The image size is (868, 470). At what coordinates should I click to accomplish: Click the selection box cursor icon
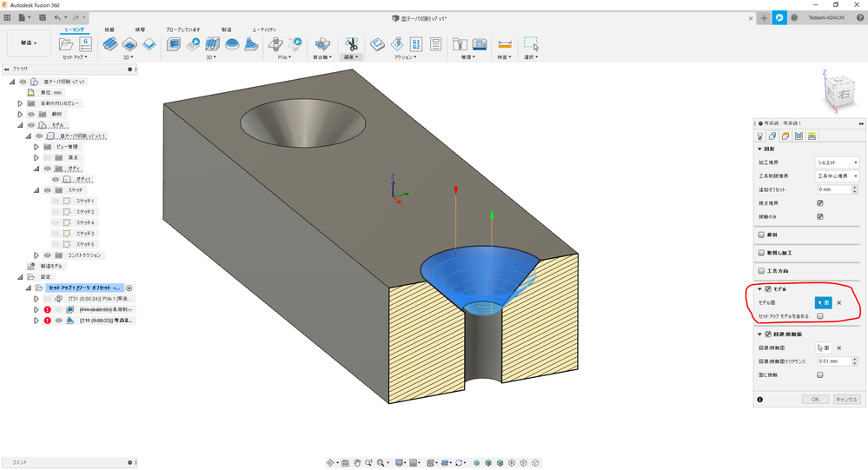[x=531, y=43]
